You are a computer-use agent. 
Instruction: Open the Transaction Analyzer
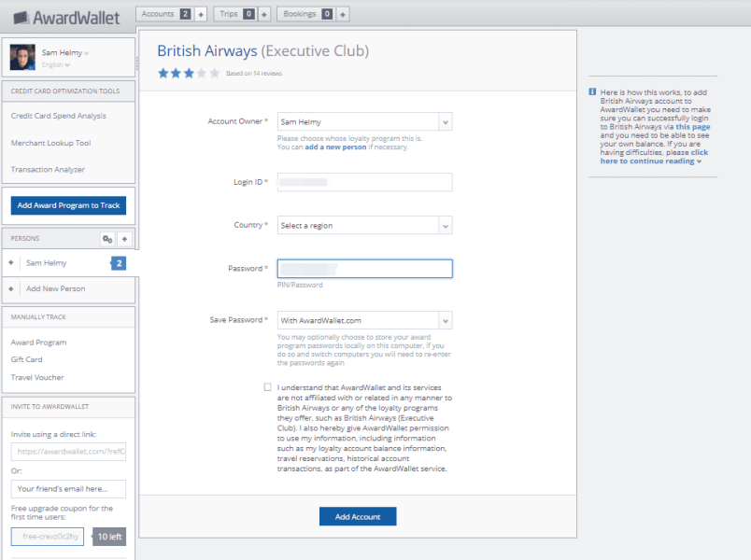coord(48,170)
